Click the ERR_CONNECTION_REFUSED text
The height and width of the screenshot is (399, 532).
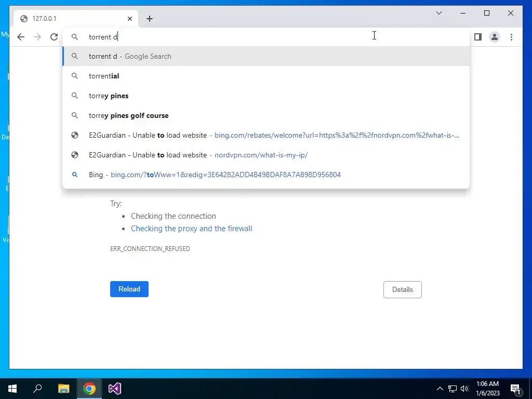[150, 249]
